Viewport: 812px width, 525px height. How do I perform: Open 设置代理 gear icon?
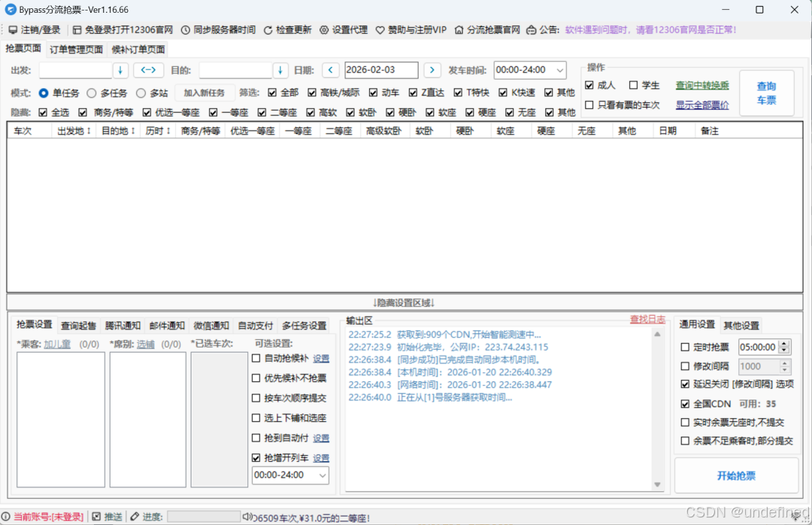coord(324,30)
